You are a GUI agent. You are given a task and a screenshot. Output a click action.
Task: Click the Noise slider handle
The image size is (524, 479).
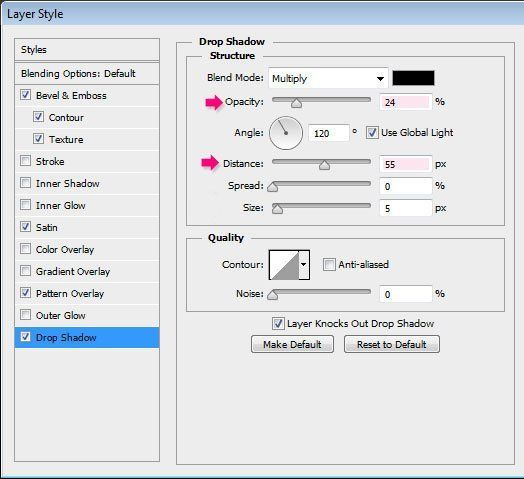pyautogui.click(x=273, y=295)
